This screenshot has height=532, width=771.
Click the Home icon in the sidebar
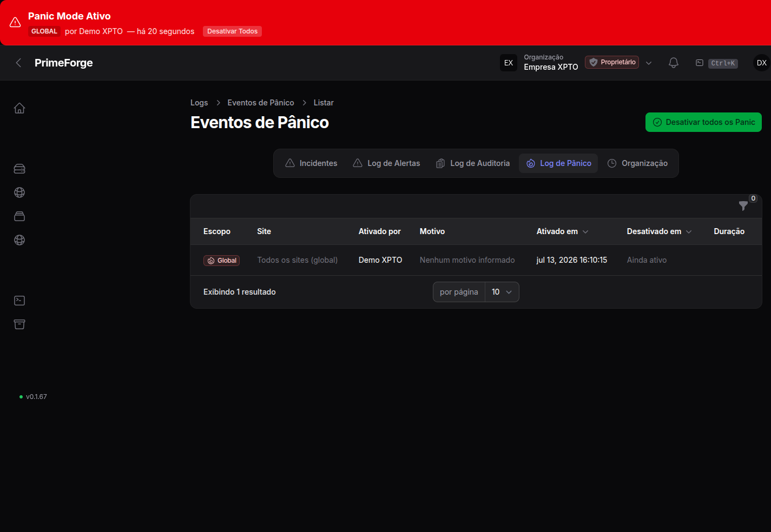19,108
